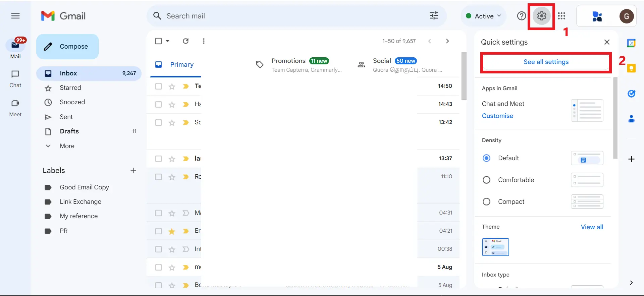Switch to the Primary tab

175,64
